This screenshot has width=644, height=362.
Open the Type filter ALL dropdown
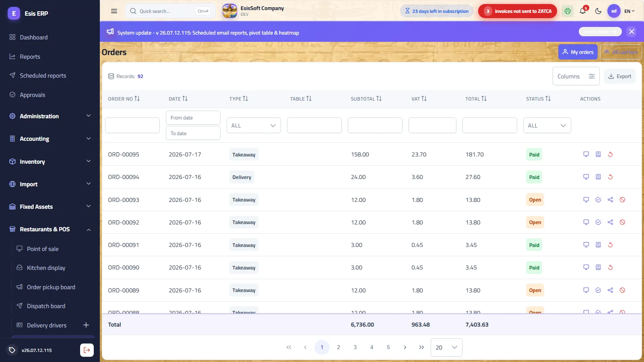pyautogui.click(x=254, y=125)
